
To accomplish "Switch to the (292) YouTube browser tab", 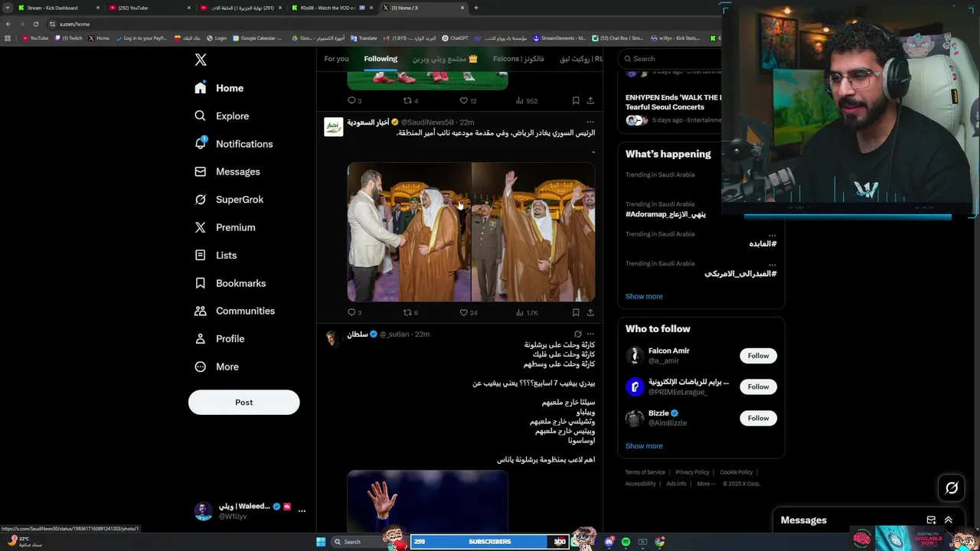I will coord(149,8).
